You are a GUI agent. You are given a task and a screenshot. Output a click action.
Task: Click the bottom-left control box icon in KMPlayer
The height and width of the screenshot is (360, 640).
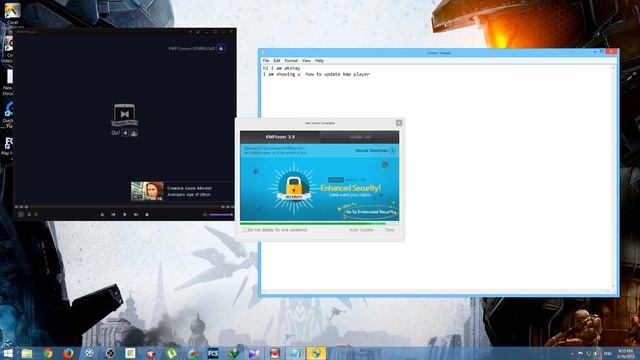[x=20, y=214]
